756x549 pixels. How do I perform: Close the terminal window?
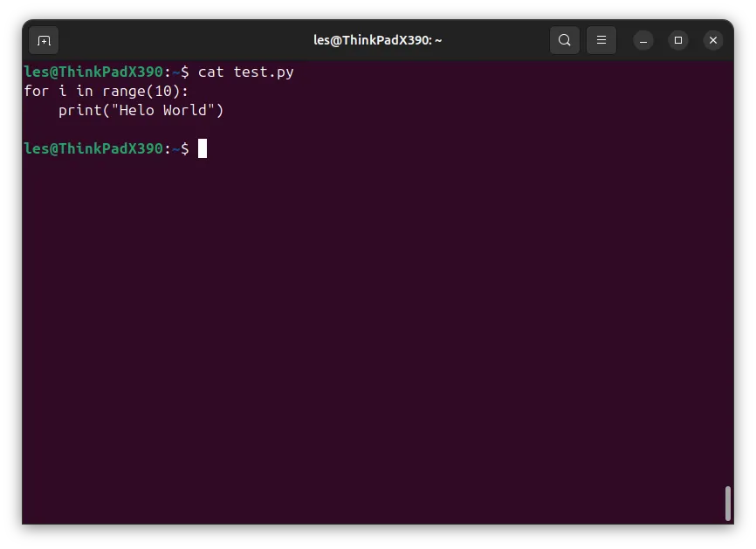pos(713,40)
